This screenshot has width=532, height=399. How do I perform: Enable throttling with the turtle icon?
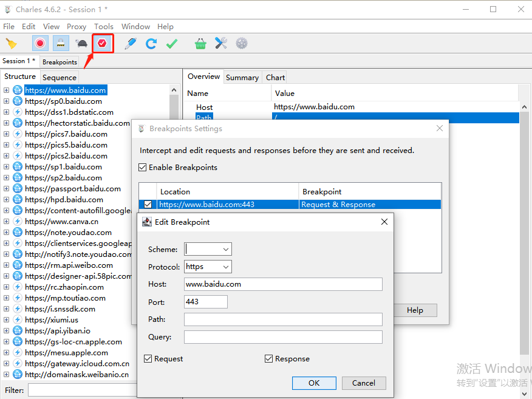[81, 43]
